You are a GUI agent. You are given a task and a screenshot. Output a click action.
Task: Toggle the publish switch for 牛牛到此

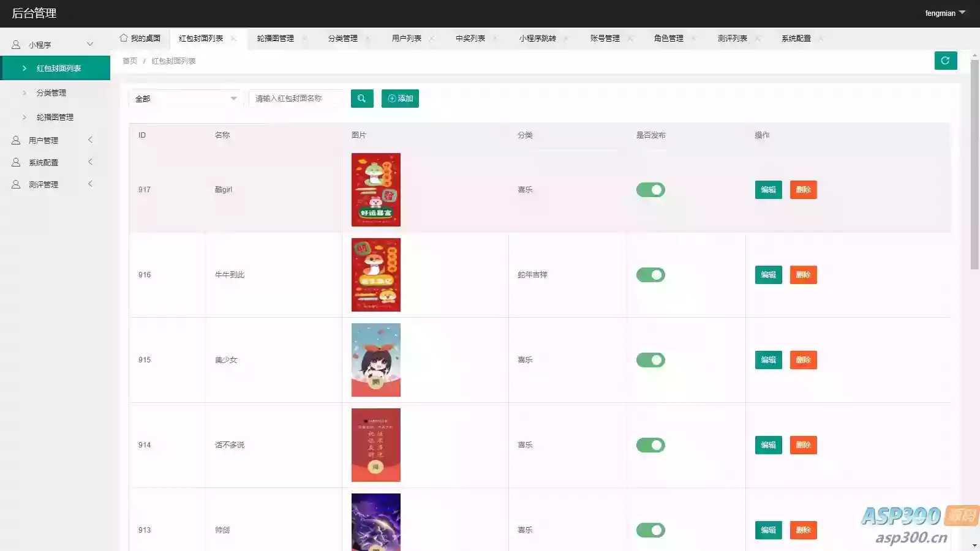650,275
